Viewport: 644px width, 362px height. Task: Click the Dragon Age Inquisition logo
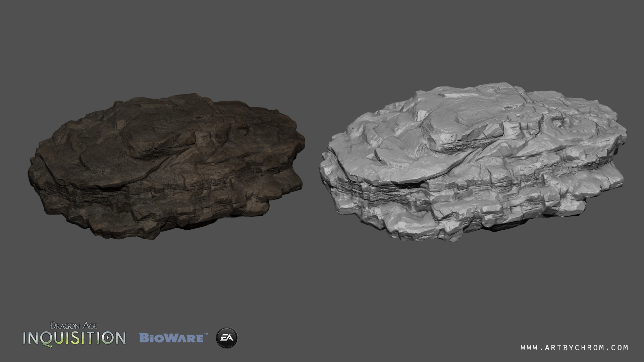pyautogui.click(x=74, y=334)
